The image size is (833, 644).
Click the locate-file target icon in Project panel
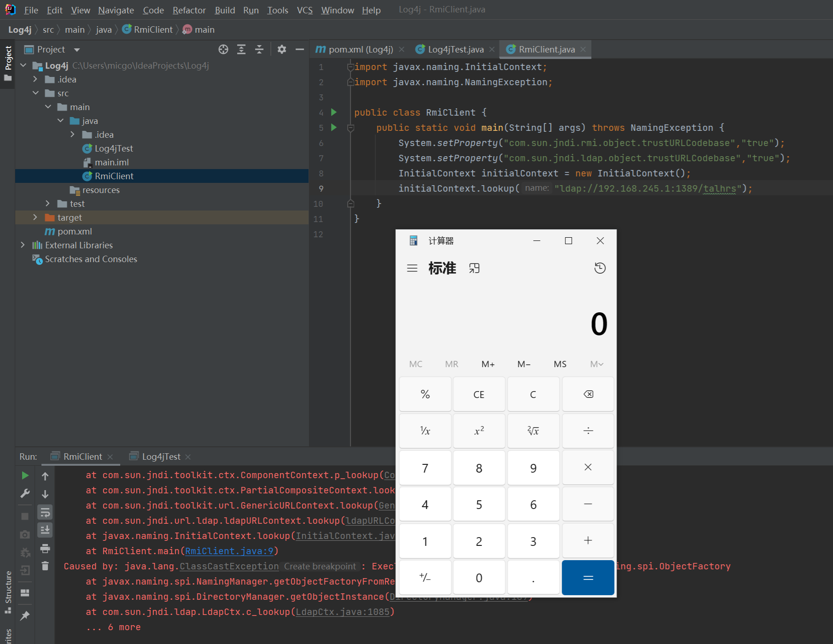click(x=223, y=49)
